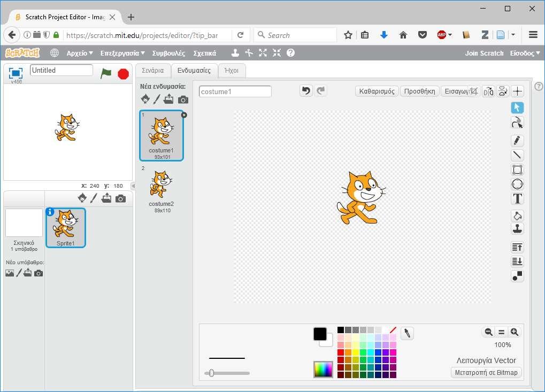The width and height of the screenshot is (545, 392).
Task: Reset canvas zoom to 100%
Action: 501,332
